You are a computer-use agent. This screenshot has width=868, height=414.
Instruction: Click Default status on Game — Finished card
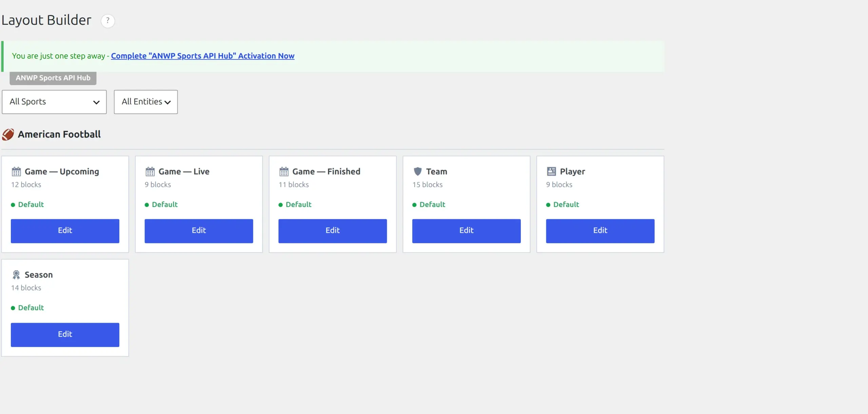click(295, 205)
